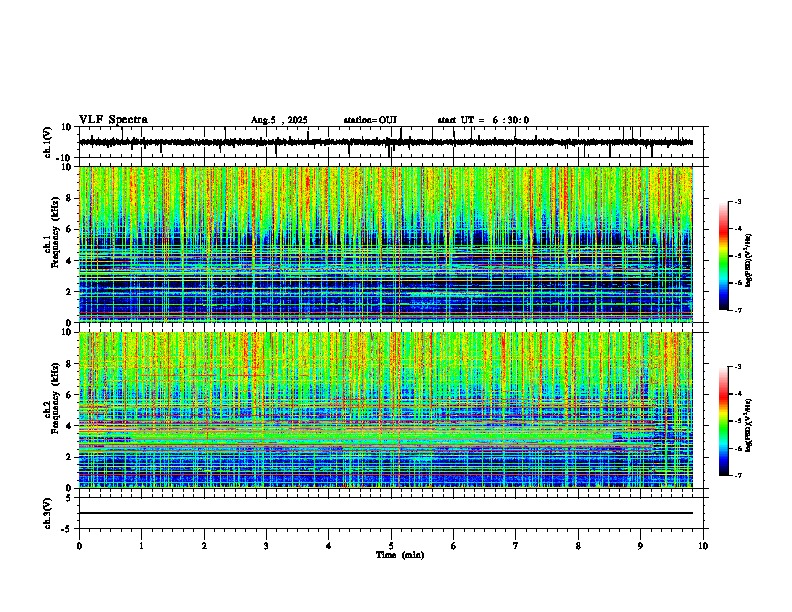Click the flat ch.3 voltage line
Screen dimensions: 792x612
386,513
